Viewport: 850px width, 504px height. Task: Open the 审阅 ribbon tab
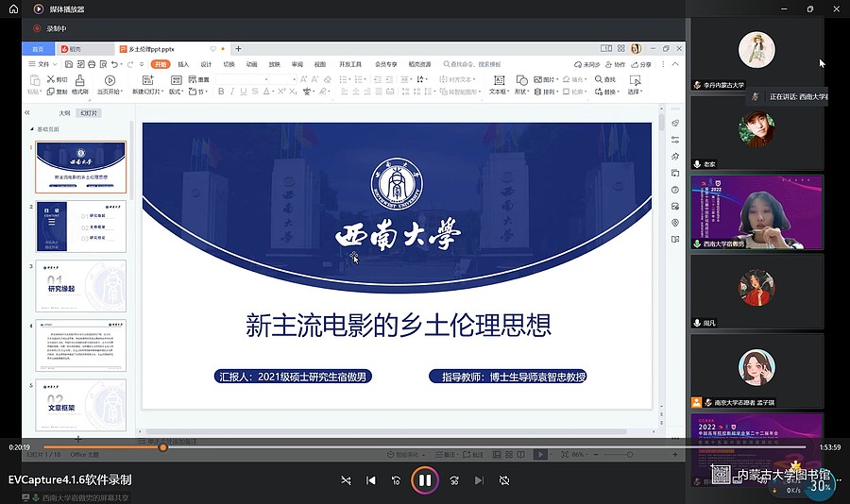(297, 64)
